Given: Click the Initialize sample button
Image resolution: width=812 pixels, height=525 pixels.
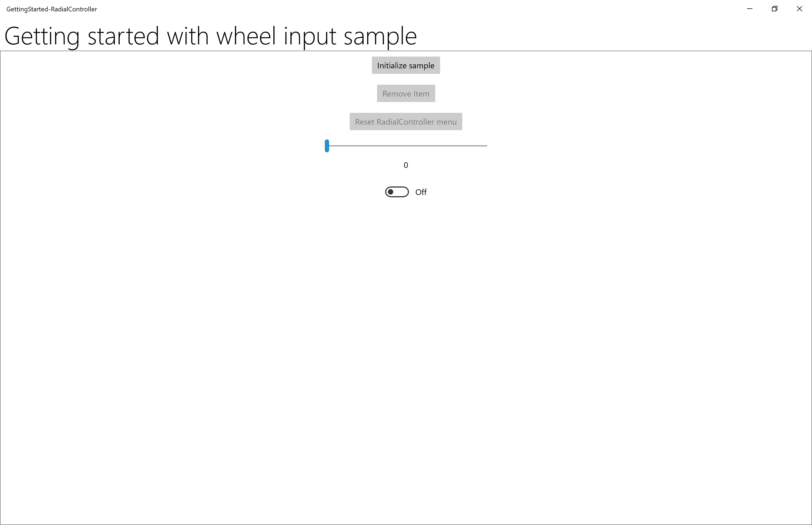Looking at the screenshot, I should point(406,65).
